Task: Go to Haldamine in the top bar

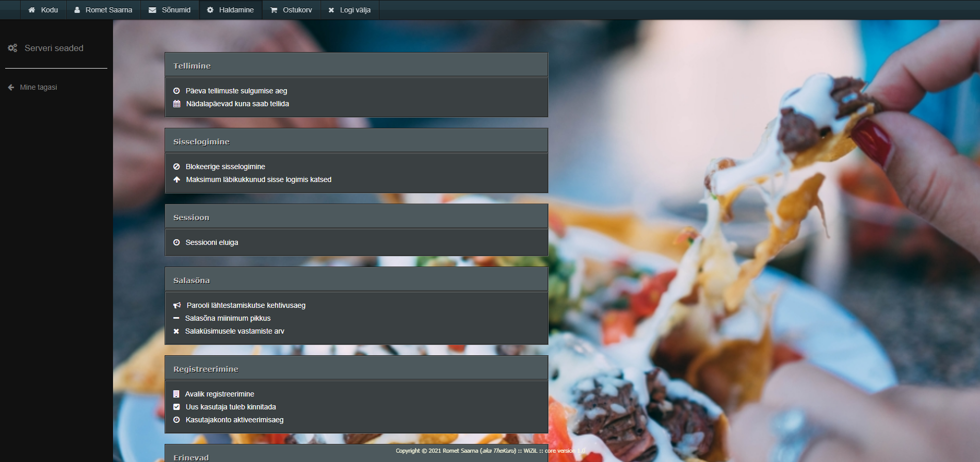Action: [231, 10]
